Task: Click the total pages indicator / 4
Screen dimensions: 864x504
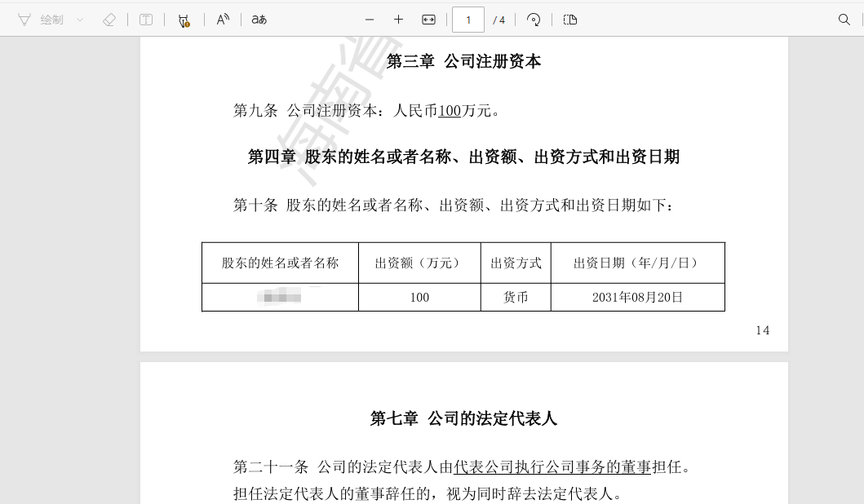Action: 499,20
